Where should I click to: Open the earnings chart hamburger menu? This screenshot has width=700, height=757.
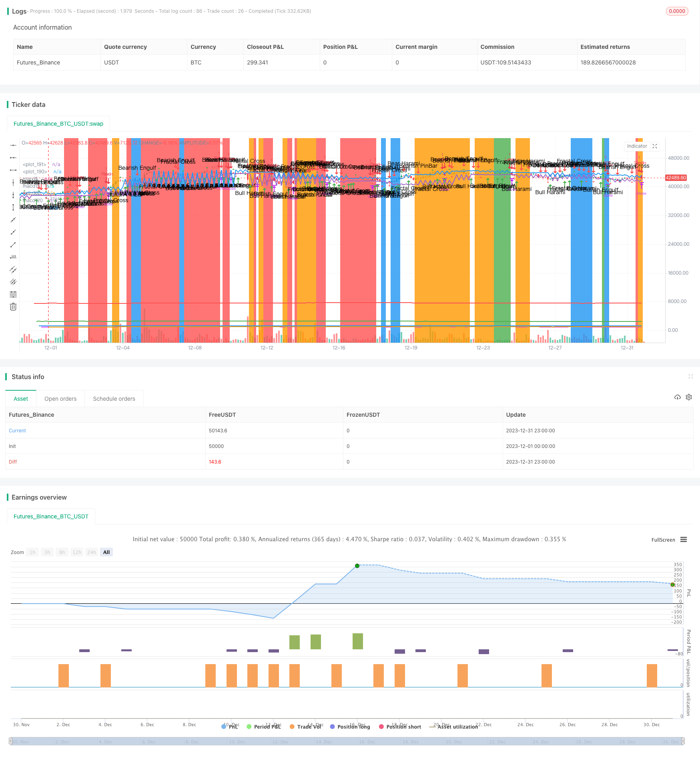(684, 540)
